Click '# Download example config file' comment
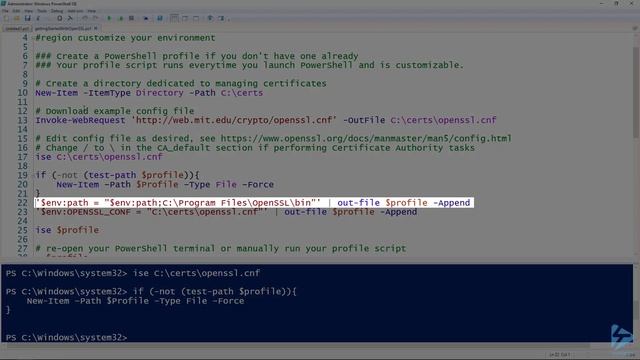 click(x=115, y=111)
